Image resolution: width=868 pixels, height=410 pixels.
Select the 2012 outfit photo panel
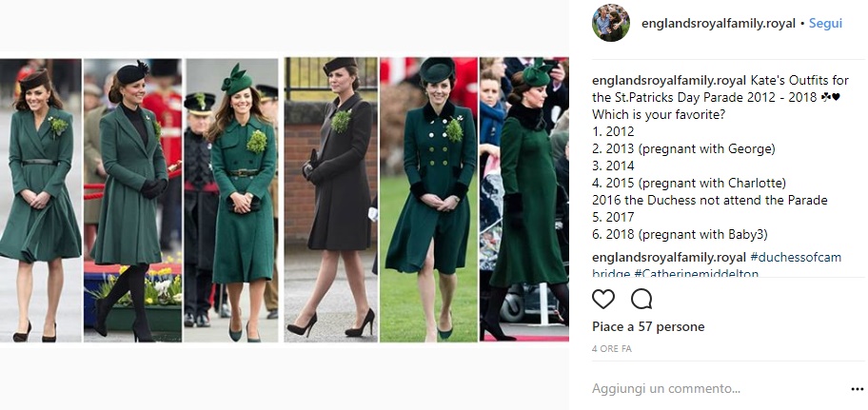point(40,200)
